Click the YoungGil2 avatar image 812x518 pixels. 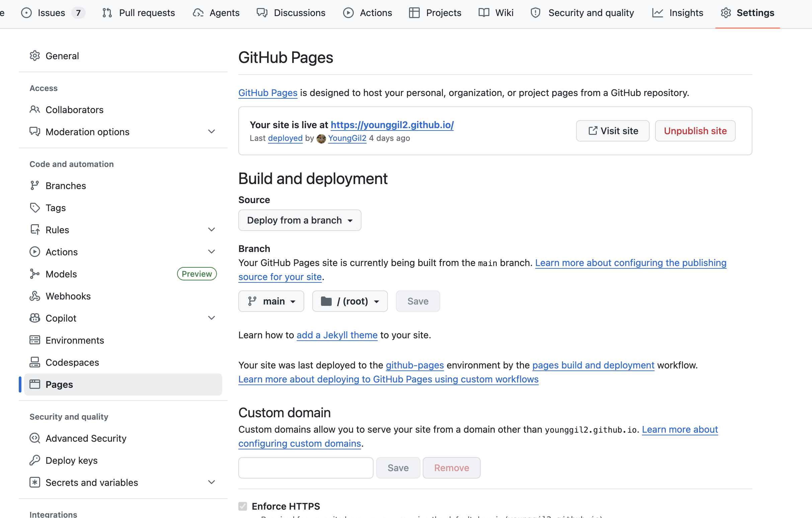coord(321,139)
